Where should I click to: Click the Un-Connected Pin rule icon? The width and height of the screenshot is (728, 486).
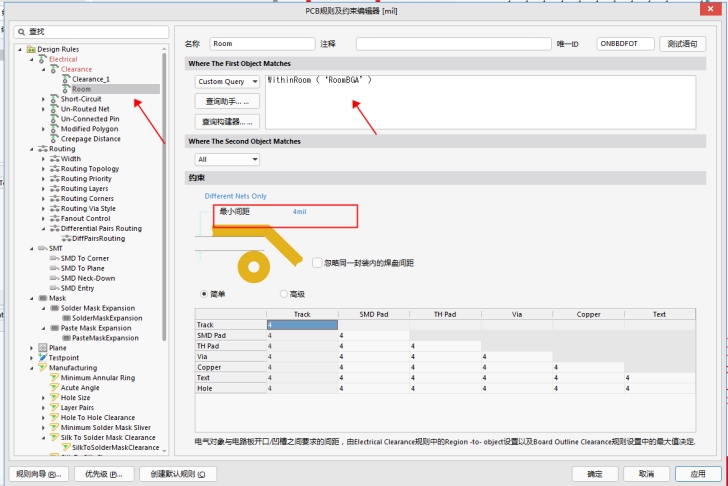54,119
